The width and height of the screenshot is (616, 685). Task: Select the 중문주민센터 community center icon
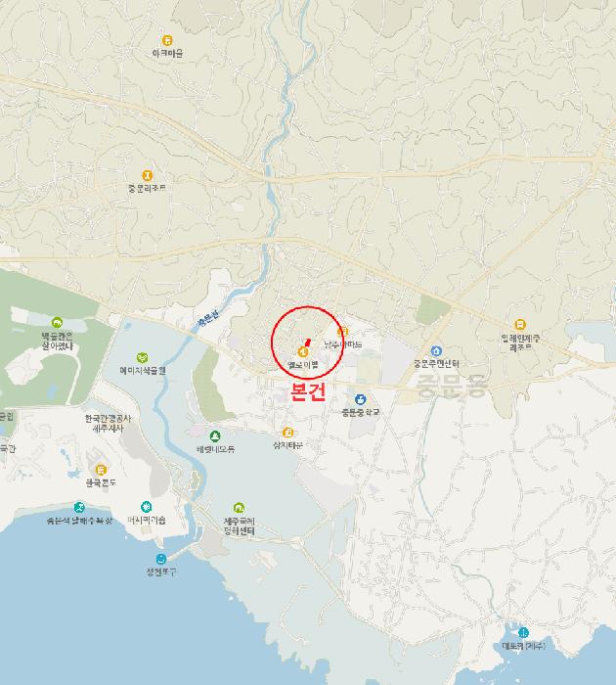(x=436, y=350)
